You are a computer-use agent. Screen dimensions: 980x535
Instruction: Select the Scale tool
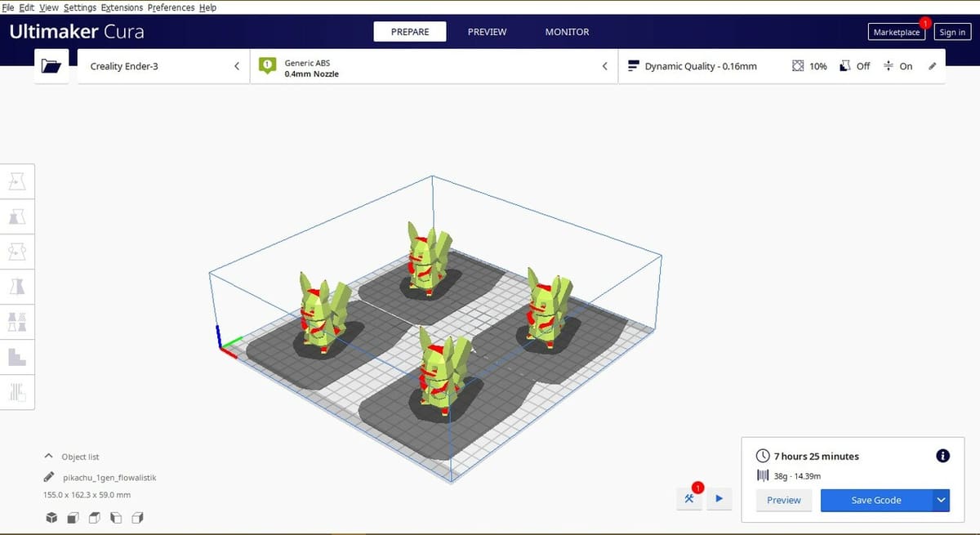[x=16, y=216]
